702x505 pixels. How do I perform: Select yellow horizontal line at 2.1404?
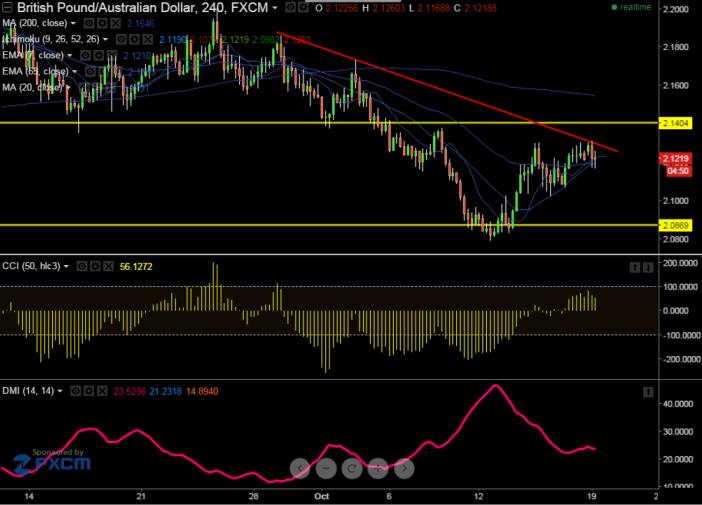(x=329, y=123)
